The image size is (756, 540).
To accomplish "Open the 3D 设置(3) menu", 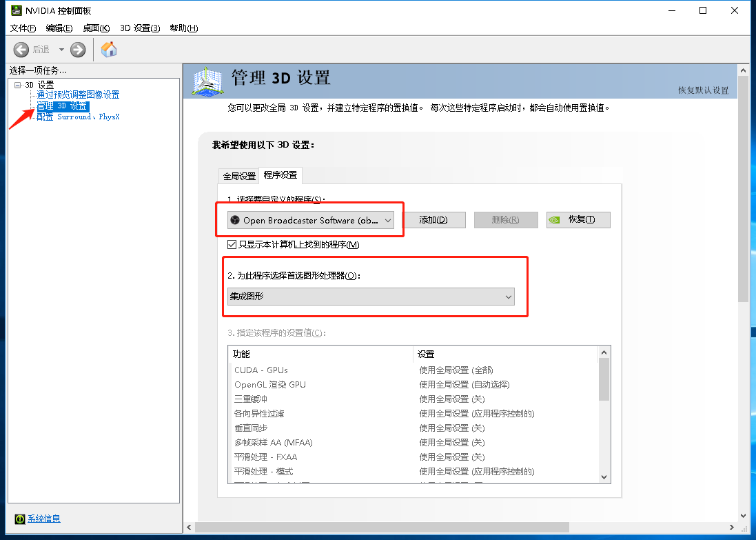I will tap(140, 28).
